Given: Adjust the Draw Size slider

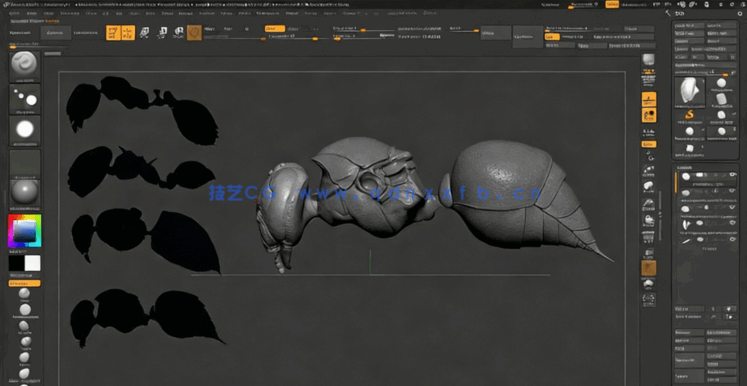Looking at the screenshot, I should [x=363, y=37].
